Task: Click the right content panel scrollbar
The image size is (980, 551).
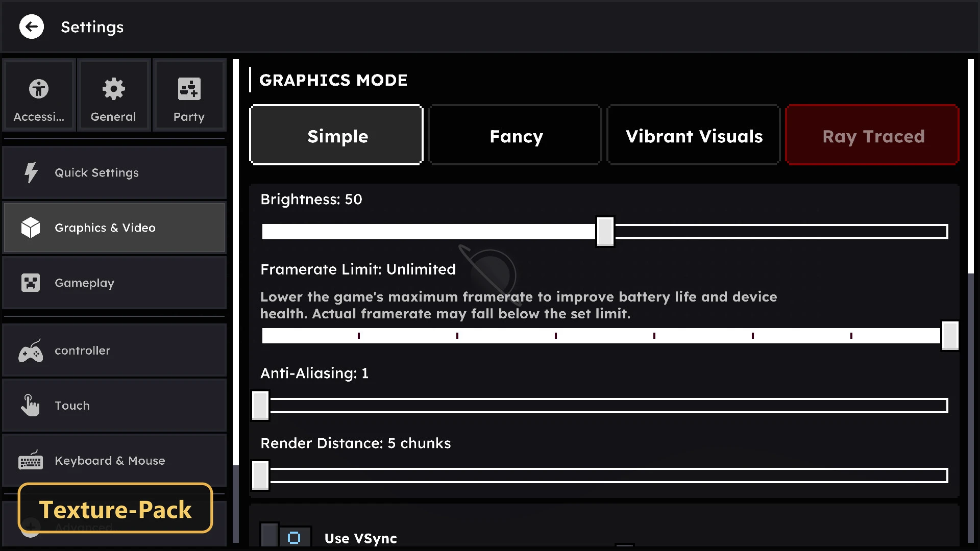Action: click(x=970, y=166)
